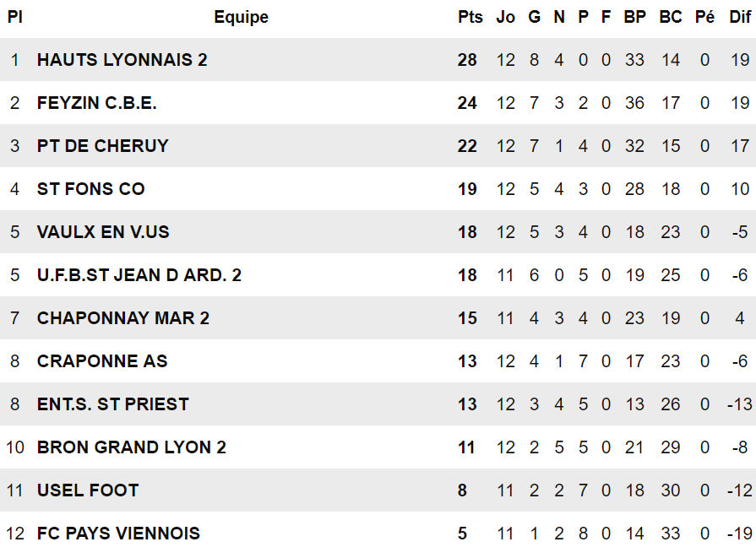This screenshot has width=756, height=558.
Task: Select the PT DE CHERUY team
Action: pos(103,146)
